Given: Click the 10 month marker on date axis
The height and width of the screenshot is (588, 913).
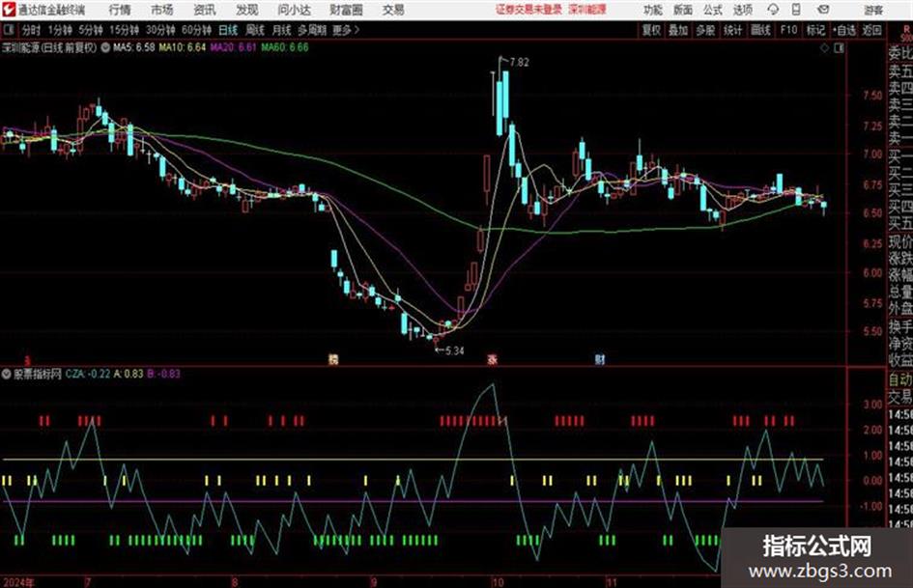Looking at the screenshot, I should (498, 581).
